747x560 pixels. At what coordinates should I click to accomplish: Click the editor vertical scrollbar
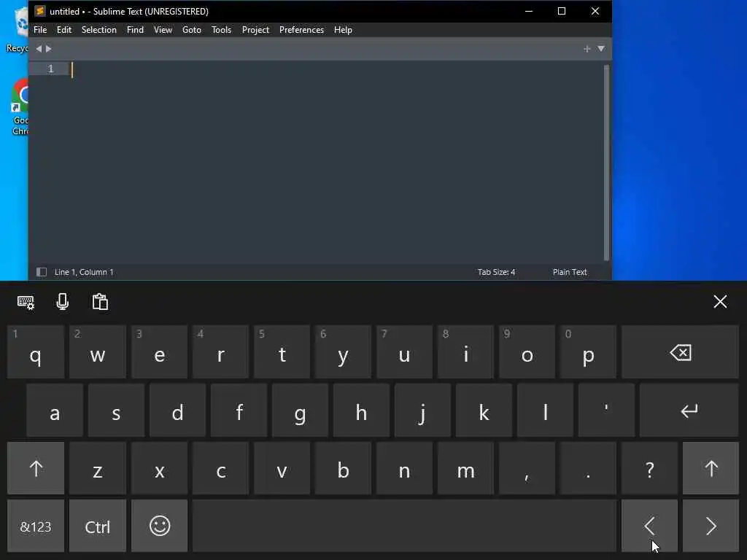coord(606,163)
